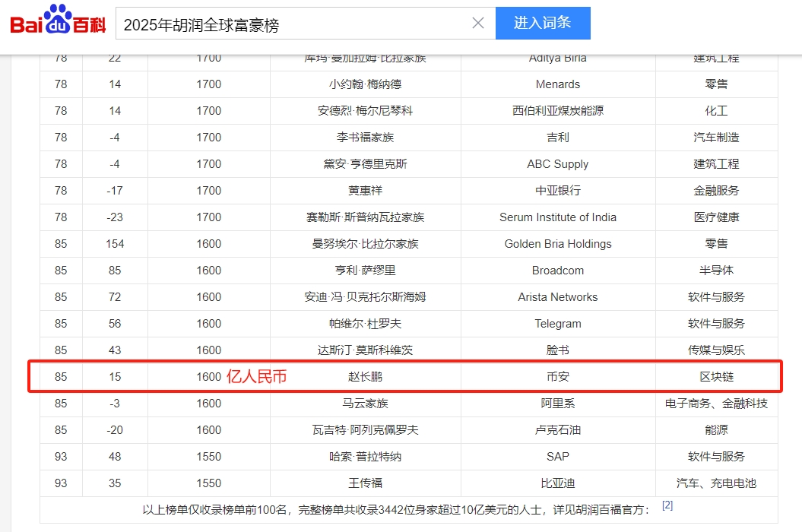Select the name 黄惠祥
Image resolution: width=802 pixels, height=532 pixels.
point(365,191)
